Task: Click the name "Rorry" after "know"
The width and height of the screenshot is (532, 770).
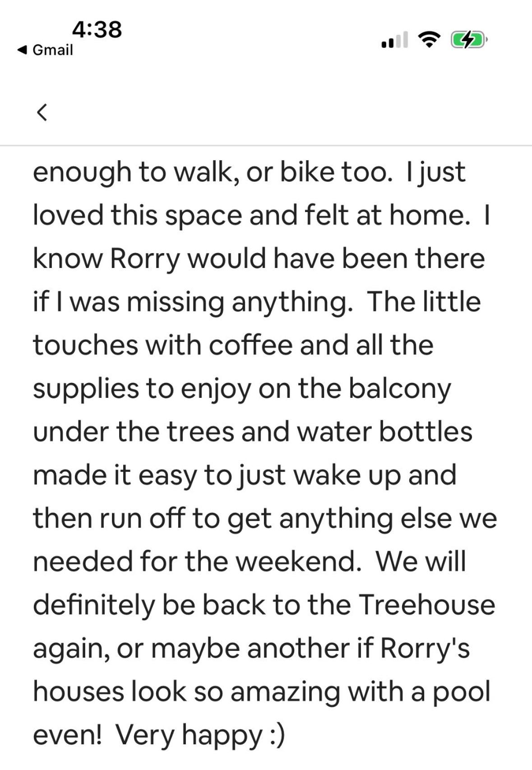Action: click(145, 259)
